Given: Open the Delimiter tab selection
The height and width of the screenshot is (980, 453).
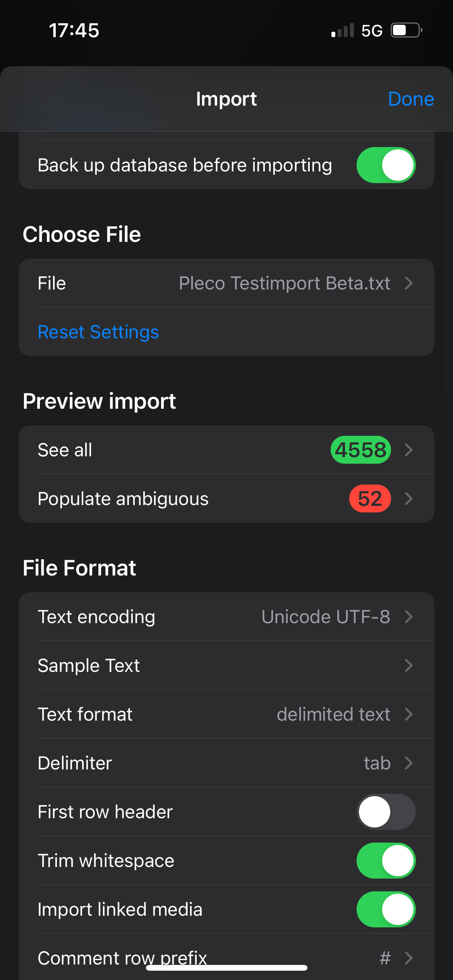Looking at the screenshot, I should pyautogui.click(x=226, y=763).
